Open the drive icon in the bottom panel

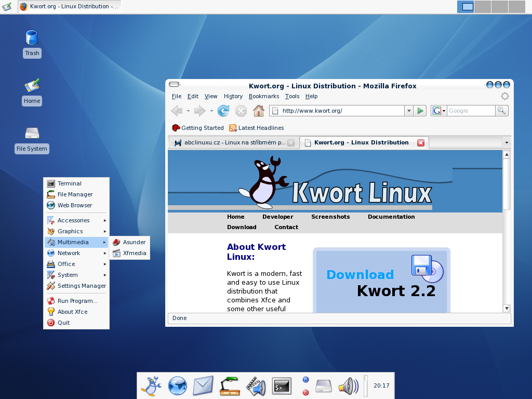tap(324, 386)
